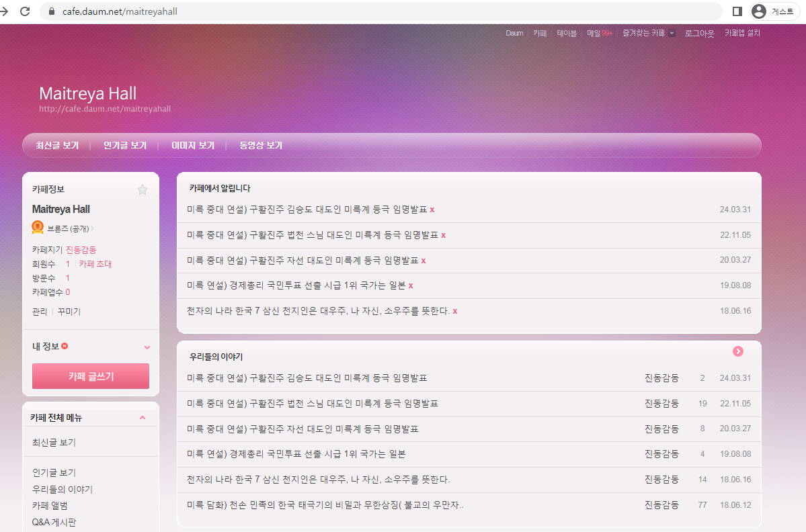806x532 pixels.
Task: Open more posts arrow in 우리들의 이야기
Action: point(737,351)
